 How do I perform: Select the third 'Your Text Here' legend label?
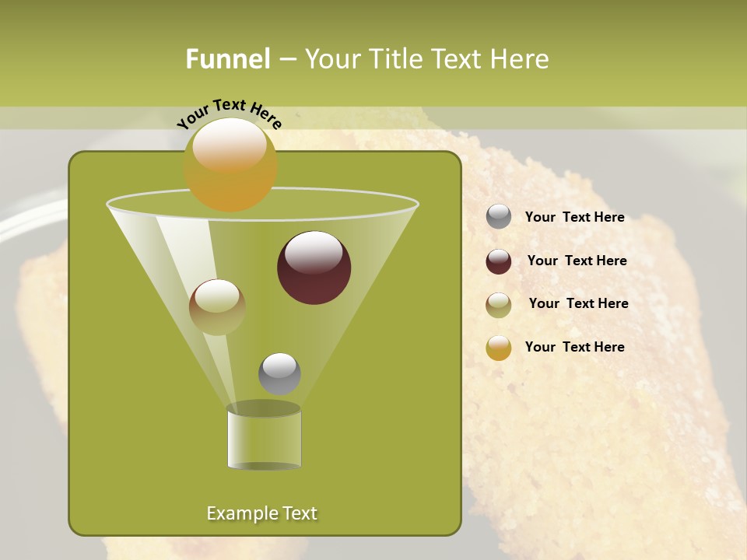tap(578, 304)
